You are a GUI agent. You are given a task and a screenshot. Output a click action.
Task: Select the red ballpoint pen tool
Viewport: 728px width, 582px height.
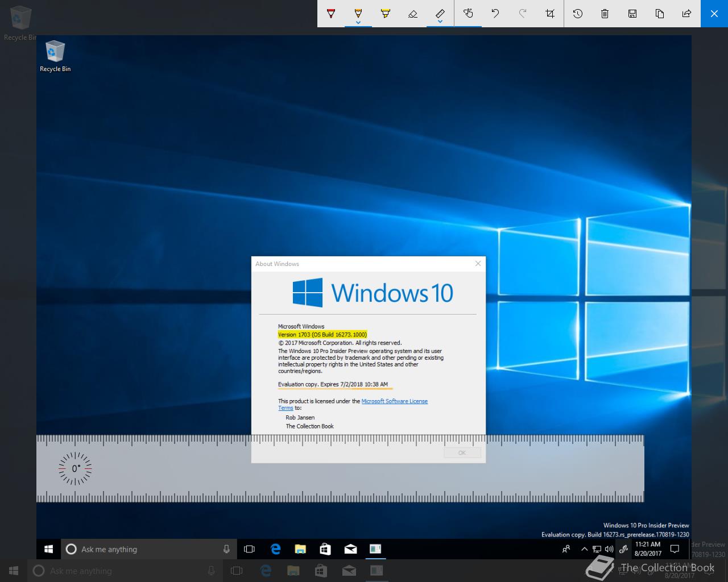[331, 13]
